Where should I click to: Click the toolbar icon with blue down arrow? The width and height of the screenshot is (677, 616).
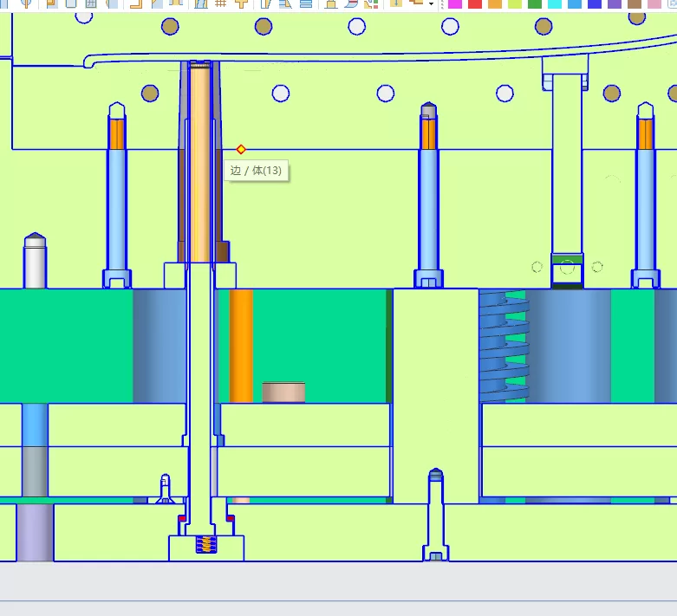[x=396, y=3]
